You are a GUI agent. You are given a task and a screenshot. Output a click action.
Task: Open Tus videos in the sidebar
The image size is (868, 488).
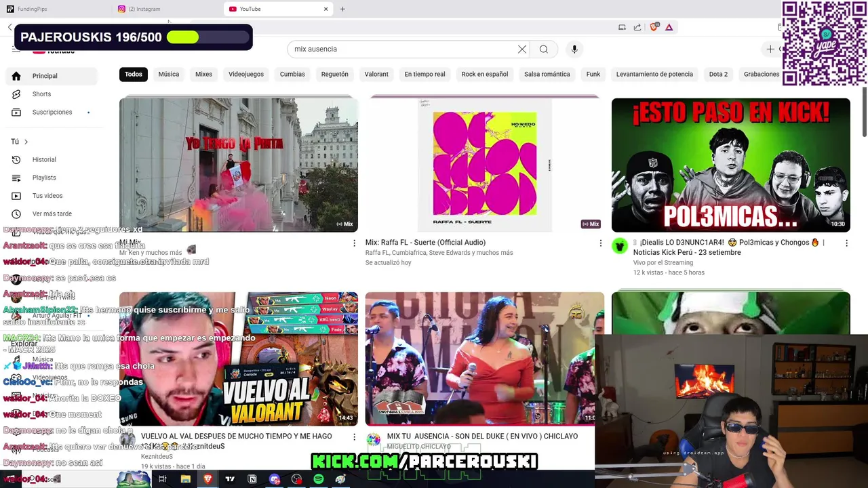52,196
